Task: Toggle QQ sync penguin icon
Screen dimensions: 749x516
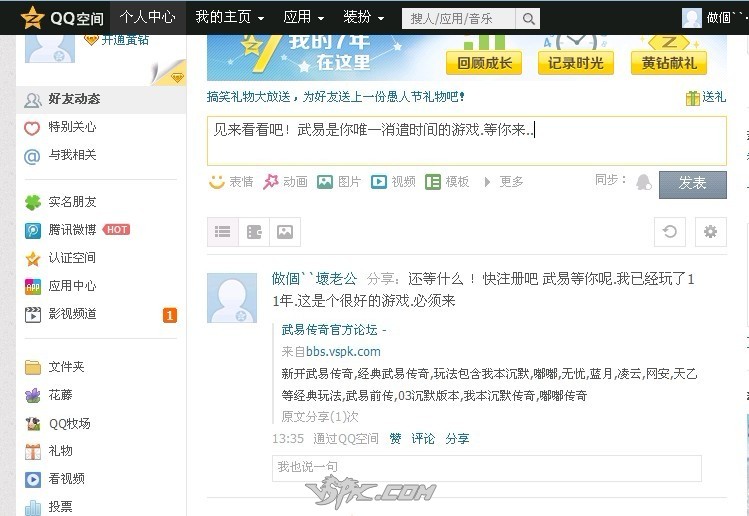Action: (x=643, y=182)
